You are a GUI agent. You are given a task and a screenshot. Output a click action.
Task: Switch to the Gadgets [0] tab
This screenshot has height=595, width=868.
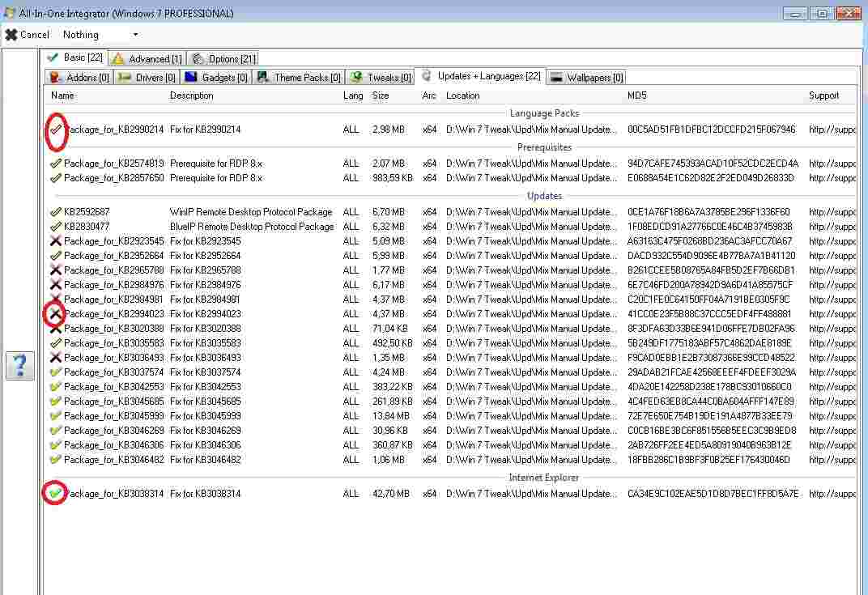click(216, 78)
